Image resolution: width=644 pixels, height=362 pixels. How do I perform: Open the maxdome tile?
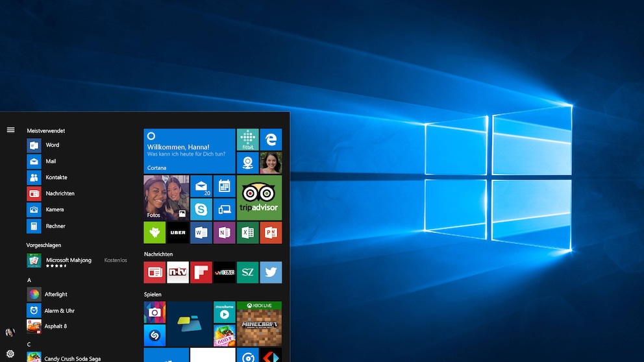tap(224, 312)
